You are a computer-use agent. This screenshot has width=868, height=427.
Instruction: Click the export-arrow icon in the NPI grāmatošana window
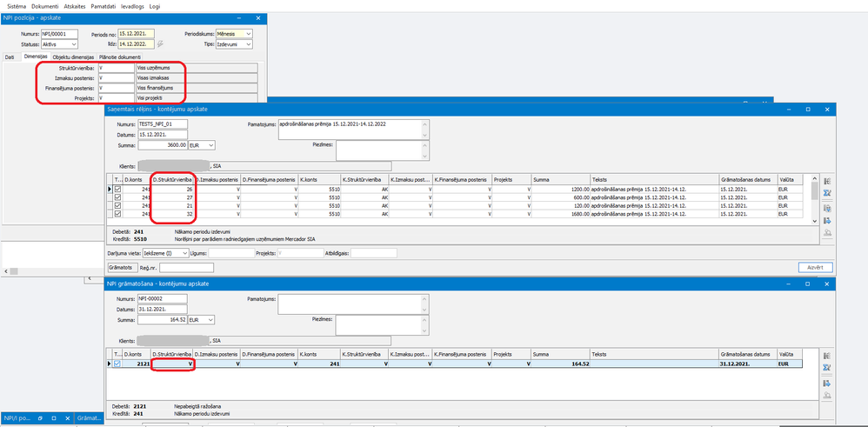tap(825, 383)
